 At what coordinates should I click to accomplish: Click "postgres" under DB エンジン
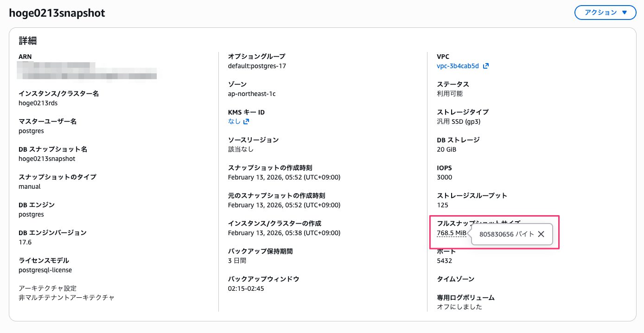click(31, 214)
